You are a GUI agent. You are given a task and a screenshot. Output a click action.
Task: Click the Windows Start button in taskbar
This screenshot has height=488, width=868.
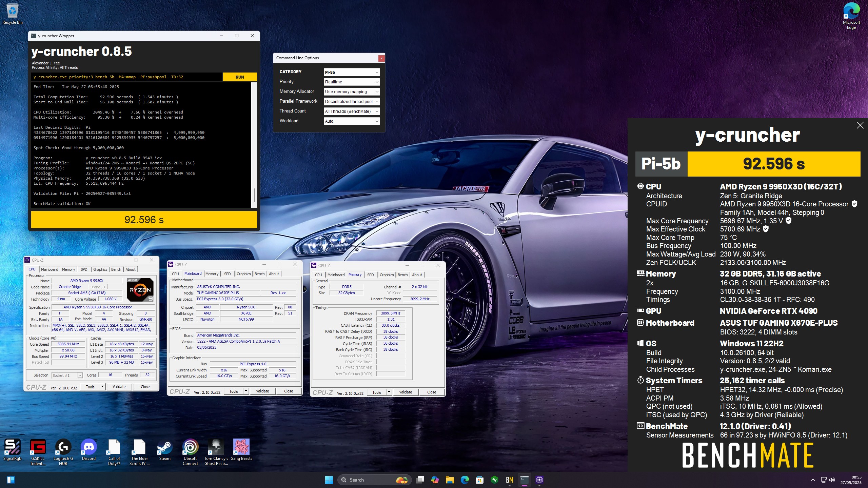click(329, 480)
